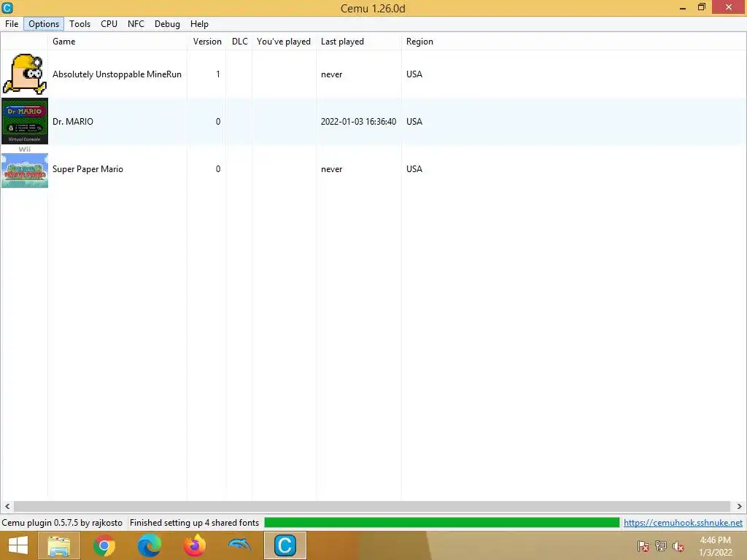
Task: Open the Tools menu
Action: point(80,24)
